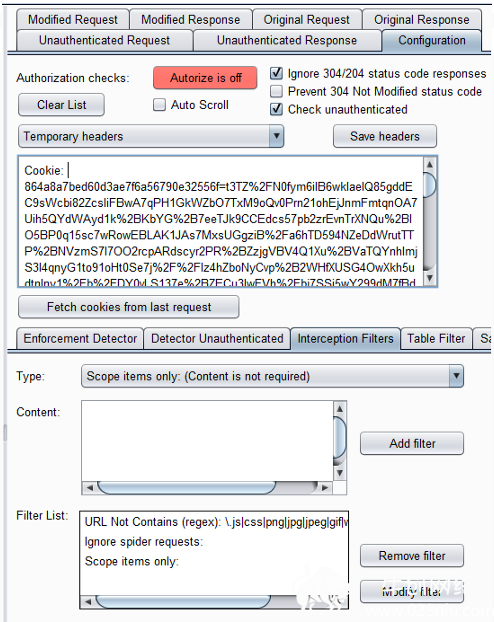Enable the Auto Scroll checkbox
Screen dimensions: 494x622
[x=160, y=105]
